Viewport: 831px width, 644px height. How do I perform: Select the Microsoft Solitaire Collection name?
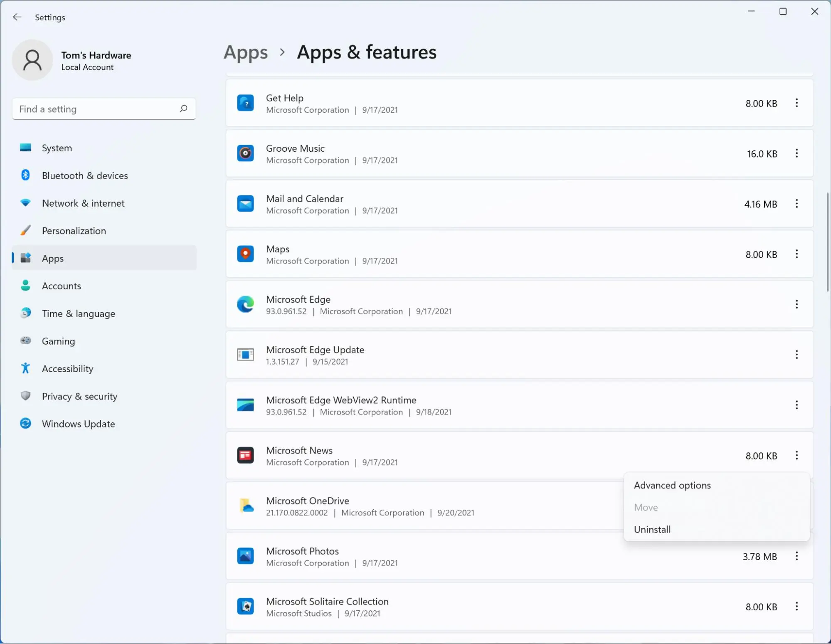327,602
